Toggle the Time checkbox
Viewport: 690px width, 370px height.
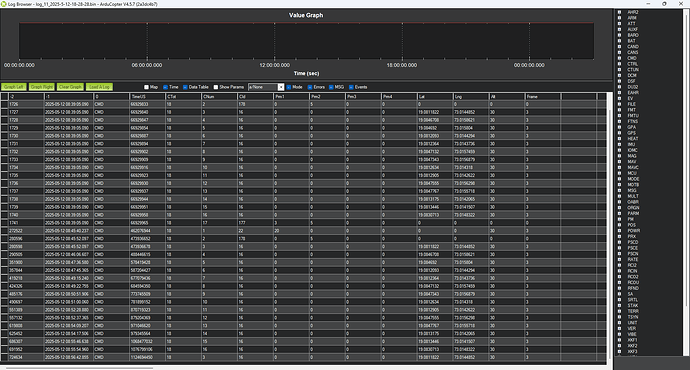pos(165,87)
